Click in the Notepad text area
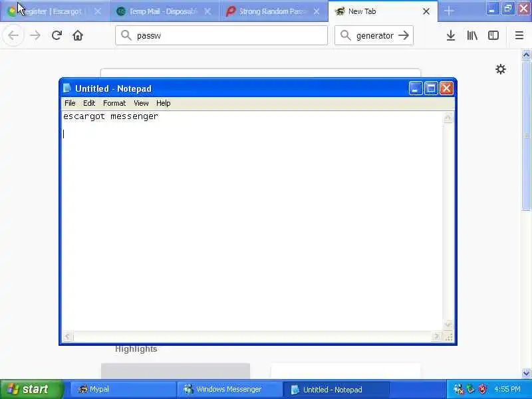This screenshot has width=532, height=399. point(253,221)
